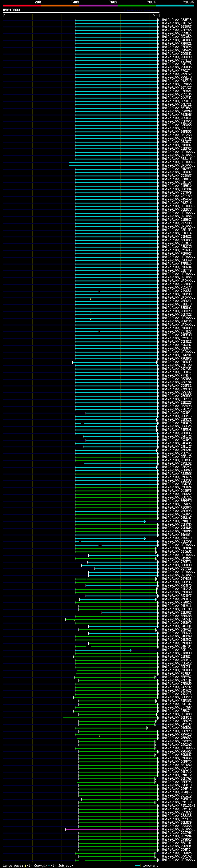Click the cyan ~100% identity legend segment
This screenshot has width=197, height=868.
tap(175, 6)
